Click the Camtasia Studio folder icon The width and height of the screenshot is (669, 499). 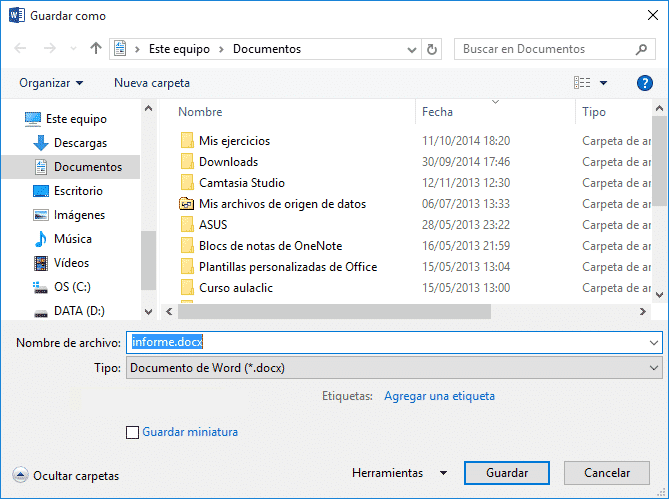187,183
